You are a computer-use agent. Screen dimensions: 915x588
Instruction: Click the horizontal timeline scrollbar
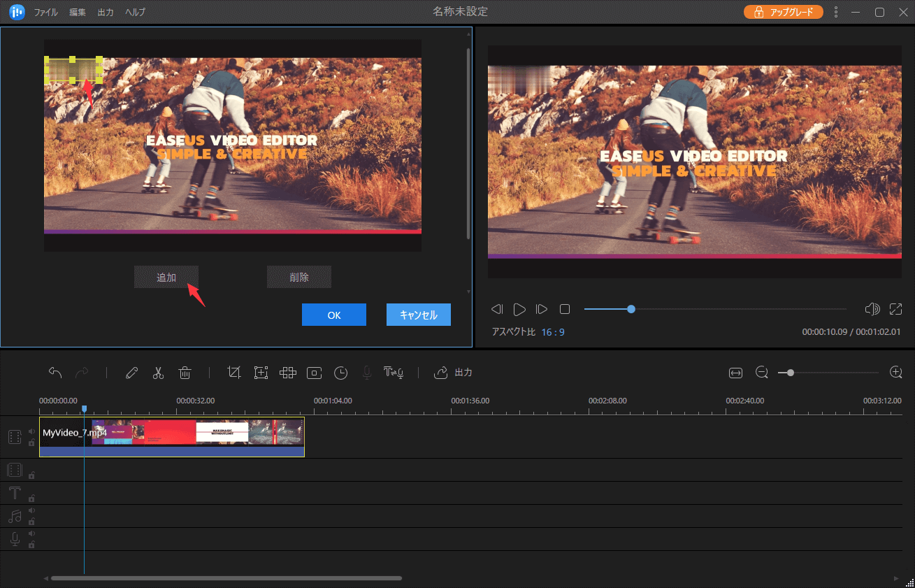pos(226,578)
